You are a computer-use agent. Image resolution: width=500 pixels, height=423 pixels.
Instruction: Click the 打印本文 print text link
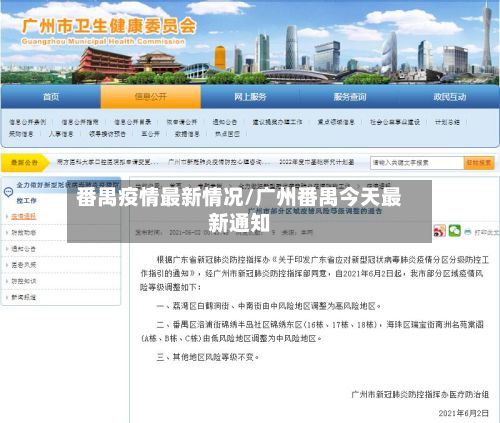(x=487, y=232)
